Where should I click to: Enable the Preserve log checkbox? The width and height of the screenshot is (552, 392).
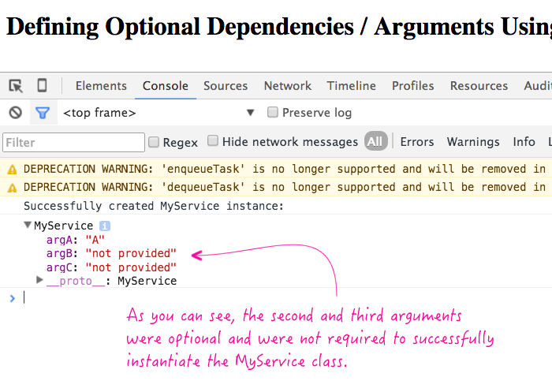click(273, 112)
